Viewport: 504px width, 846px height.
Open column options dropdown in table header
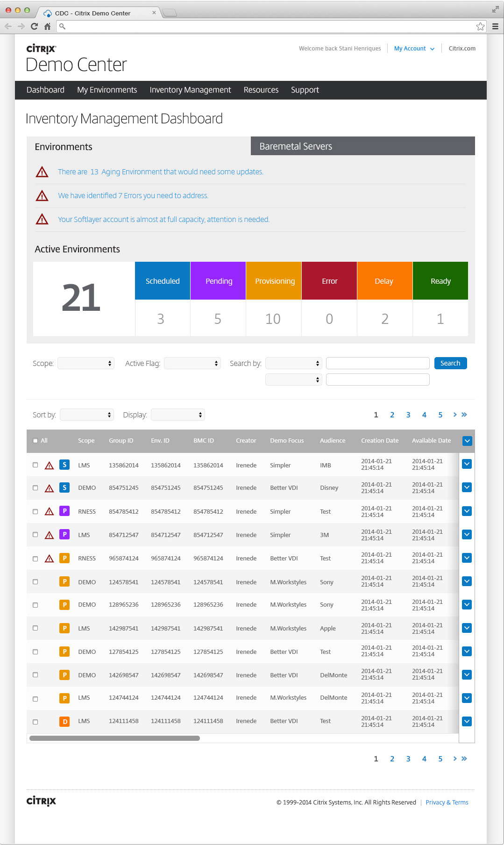[467, 441]
